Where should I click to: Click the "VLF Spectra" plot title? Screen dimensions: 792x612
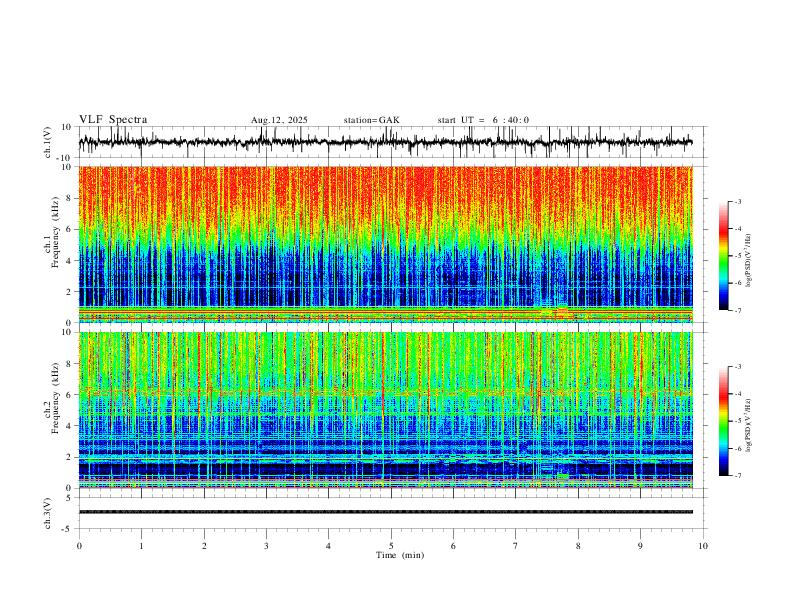click(113, 120)
